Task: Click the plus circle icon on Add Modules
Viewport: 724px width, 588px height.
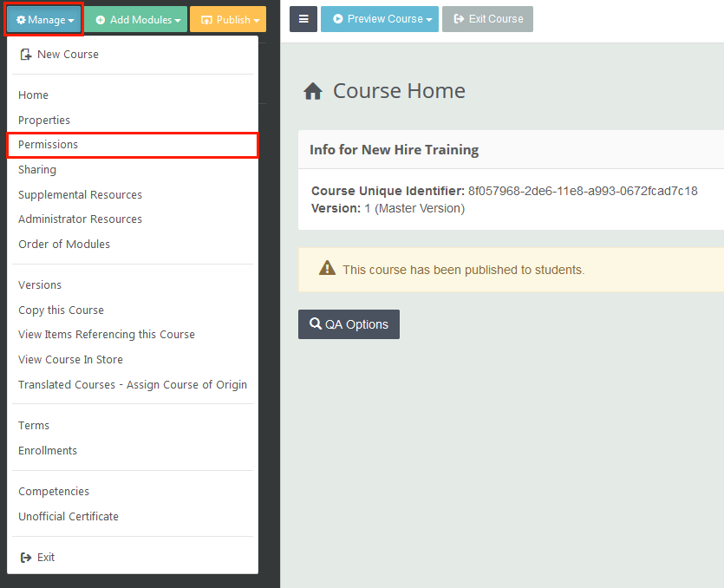Action: (101, 20)
